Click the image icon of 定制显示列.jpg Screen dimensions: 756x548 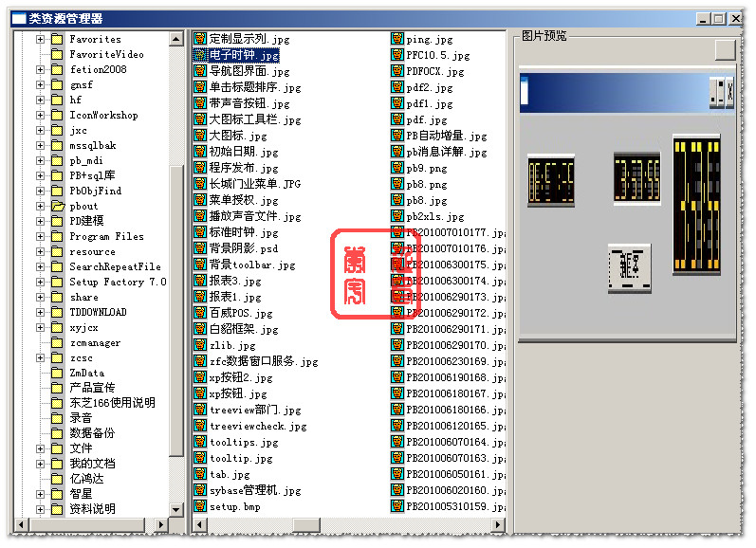point(200,39)
